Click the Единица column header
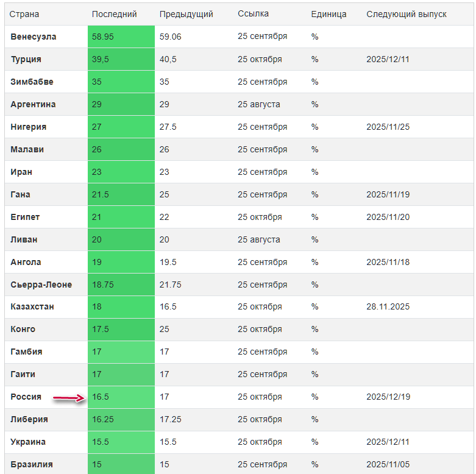Viewport: 476px width, 474px height. click(x=328, y=14)
